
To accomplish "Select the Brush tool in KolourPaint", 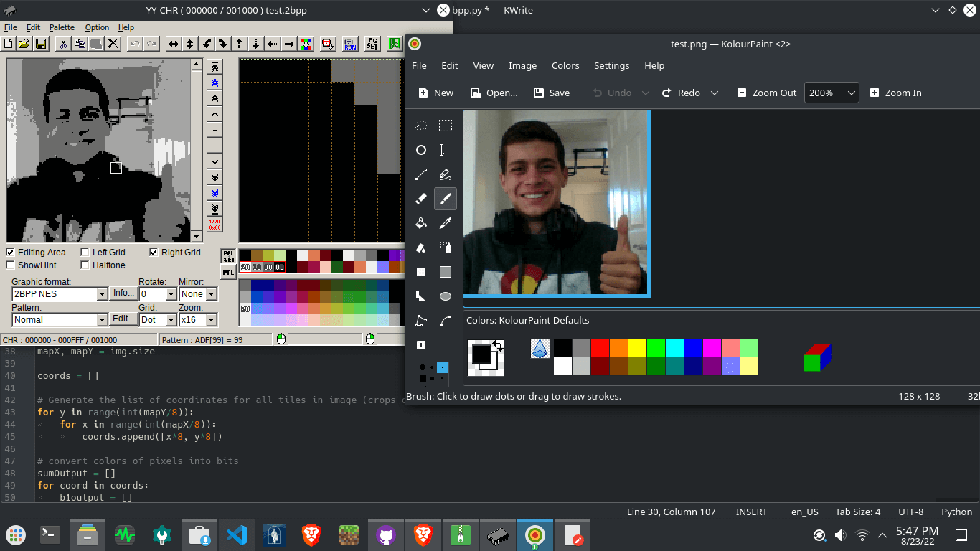I will coord(446,199).
